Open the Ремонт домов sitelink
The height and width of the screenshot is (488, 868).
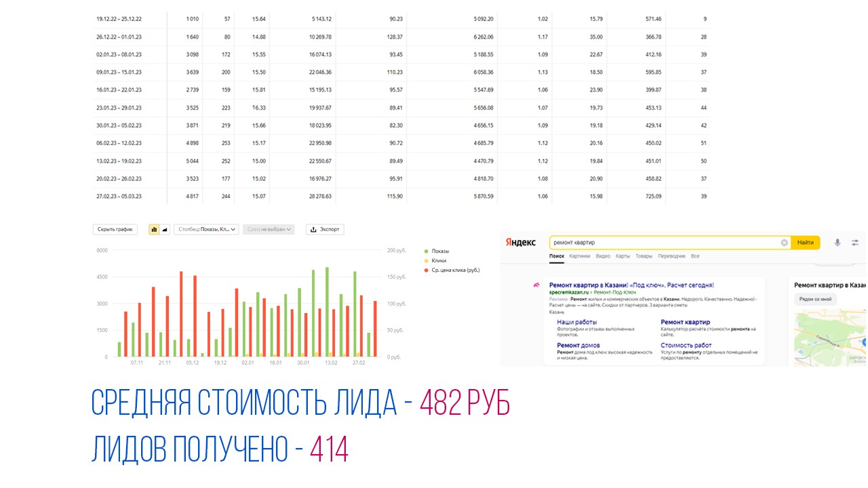(x=578, y=346)
